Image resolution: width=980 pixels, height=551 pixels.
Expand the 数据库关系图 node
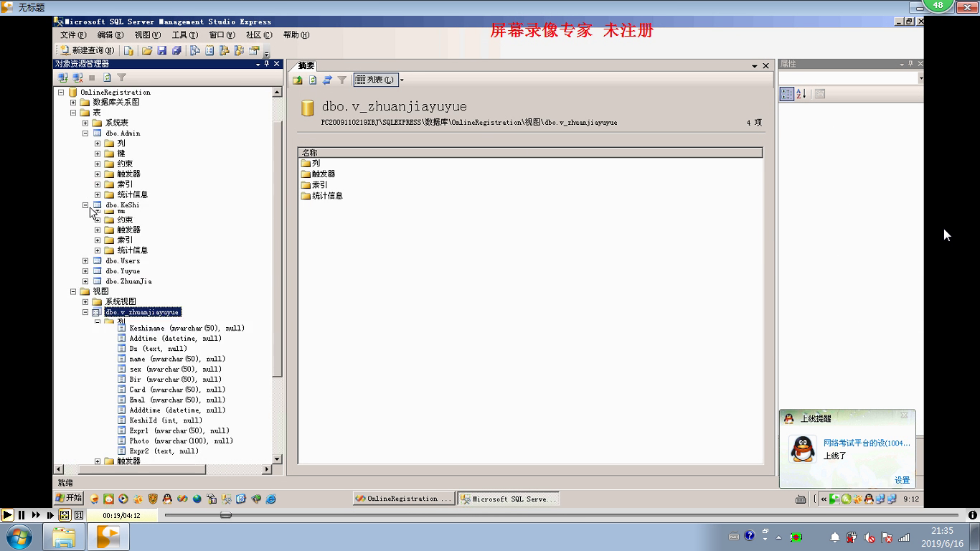(73, 103)
